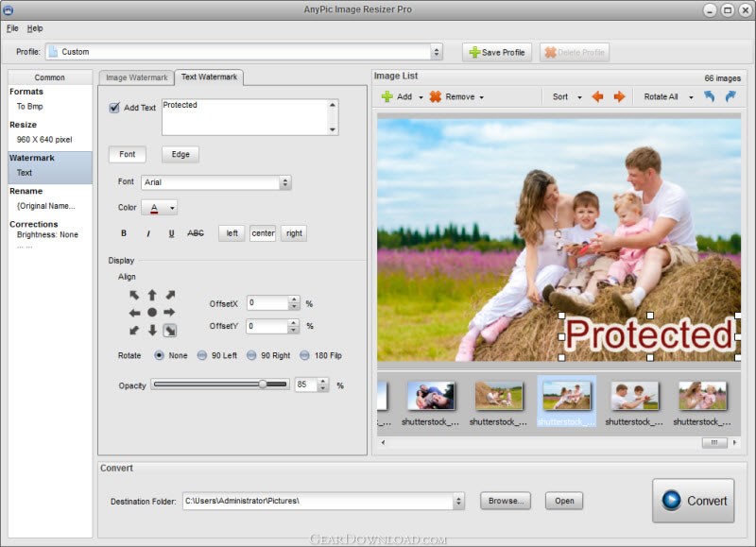
Task: Click the Convert play icon
Action: 671,501
